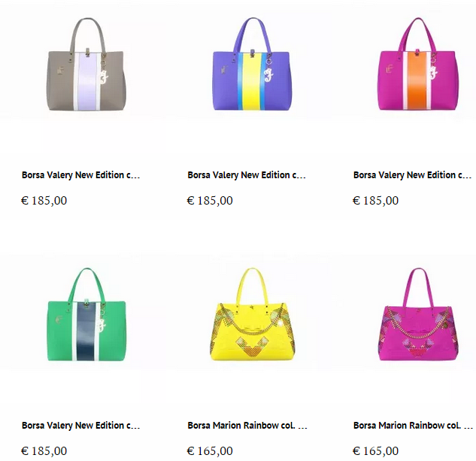Click the Borsa Valery title under the green bag
This screenshot has height=461, width=476.
coord(80,426)
